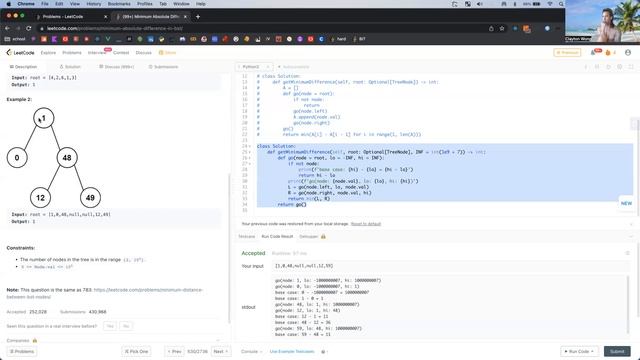The width and height of the screenshot is (640, 360).
Task: Go to Prev problem
Action: [174, 351]
